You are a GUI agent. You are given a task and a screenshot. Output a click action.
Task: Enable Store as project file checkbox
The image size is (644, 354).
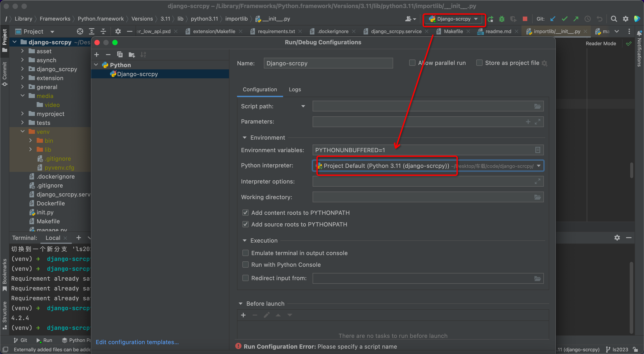[479, 63]
